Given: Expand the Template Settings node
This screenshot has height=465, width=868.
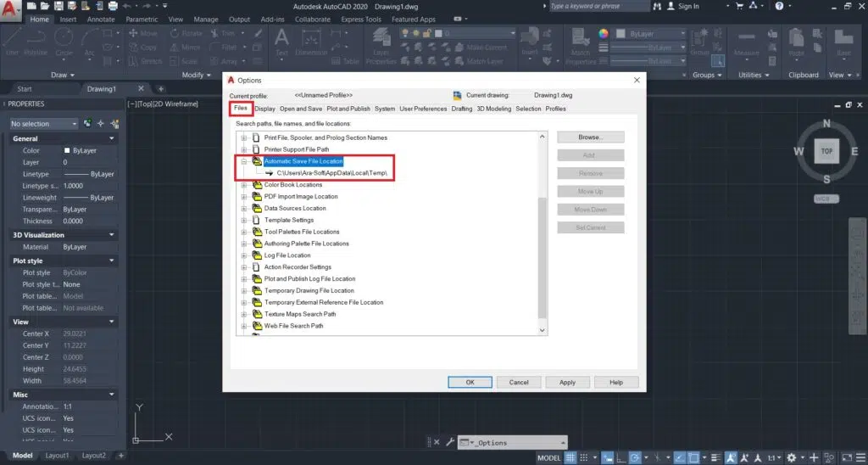Looking at the screenshot, I should tap(243, 220).
